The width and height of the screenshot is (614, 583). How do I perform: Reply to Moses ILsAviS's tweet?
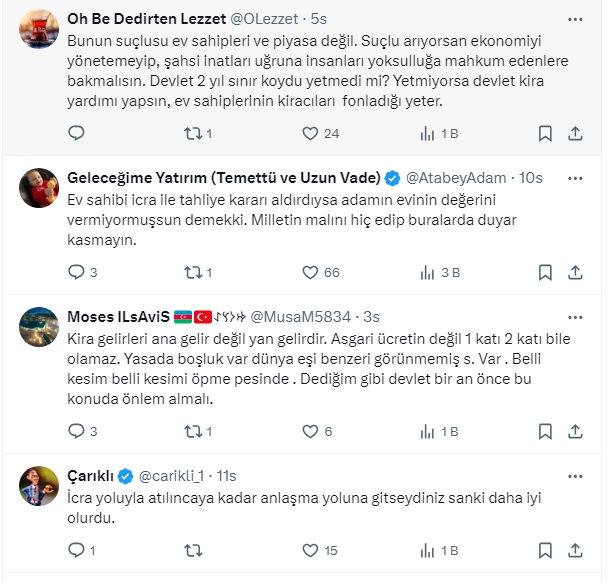76,431
